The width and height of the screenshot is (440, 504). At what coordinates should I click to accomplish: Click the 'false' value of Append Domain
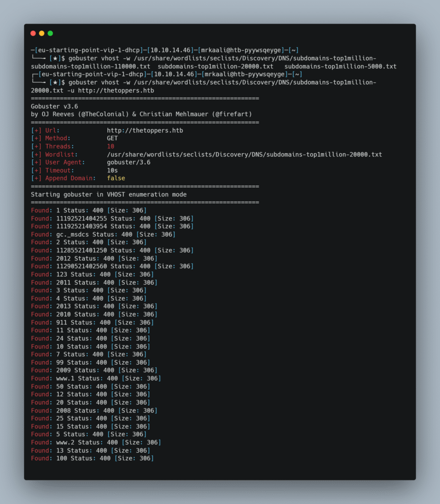pos(116,178)
